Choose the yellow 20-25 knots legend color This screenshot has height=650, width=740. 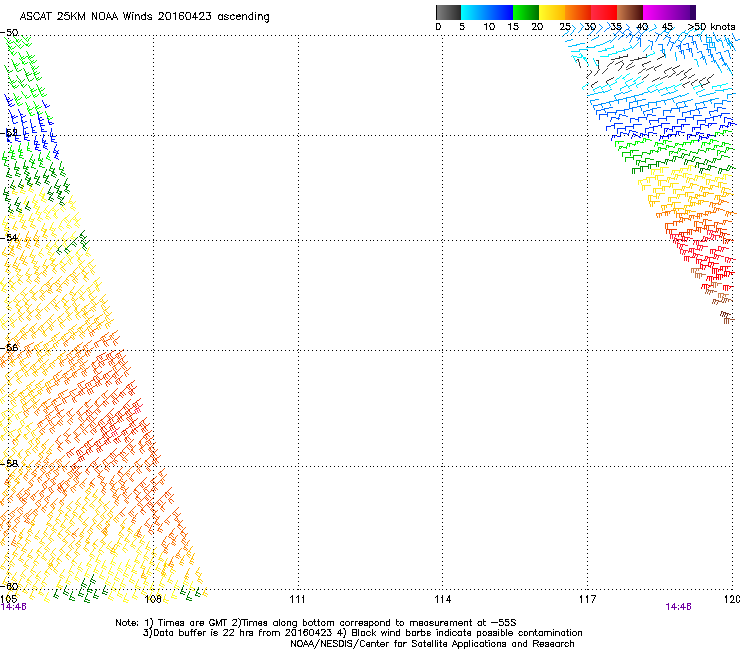click(552, 12)
